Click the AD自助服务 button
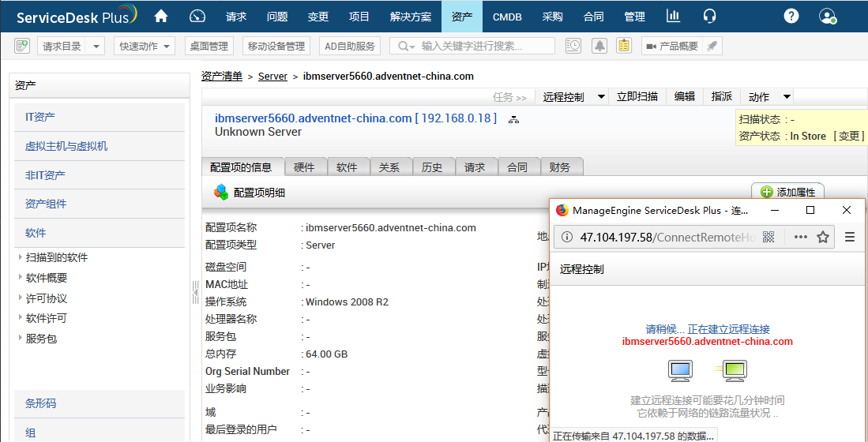 coord(350,47)
